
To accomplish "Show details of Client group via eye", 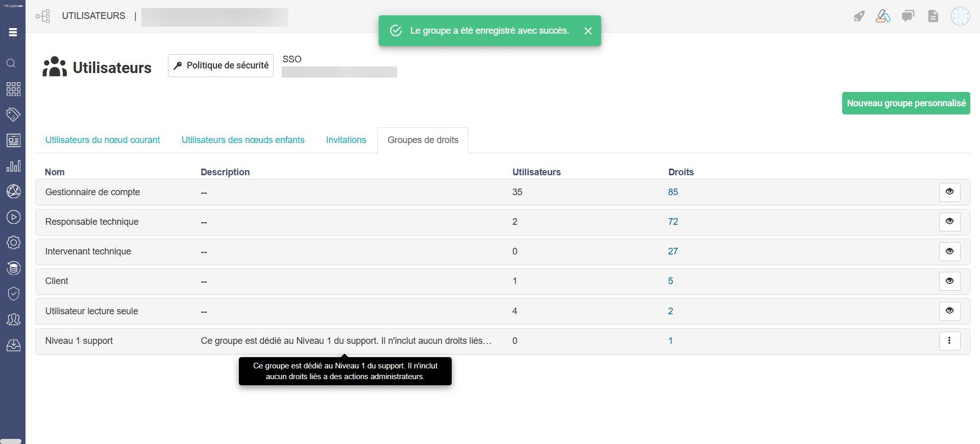I will click(949, 281).
